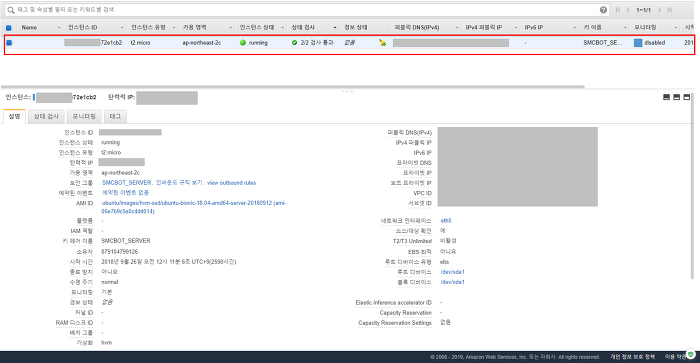The image size is (700, 363).
Task: Toggle checkbox for instance ending 72e1cb2
Action: tap(9, 43)
